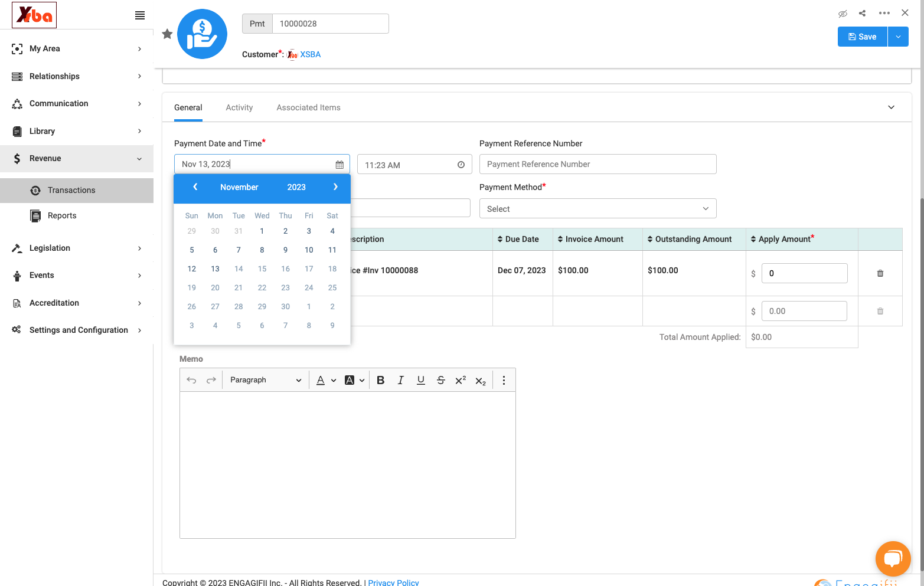Delete the Inv 10000088 row
This screenshot has height=586, width=924.
(880, 273)
